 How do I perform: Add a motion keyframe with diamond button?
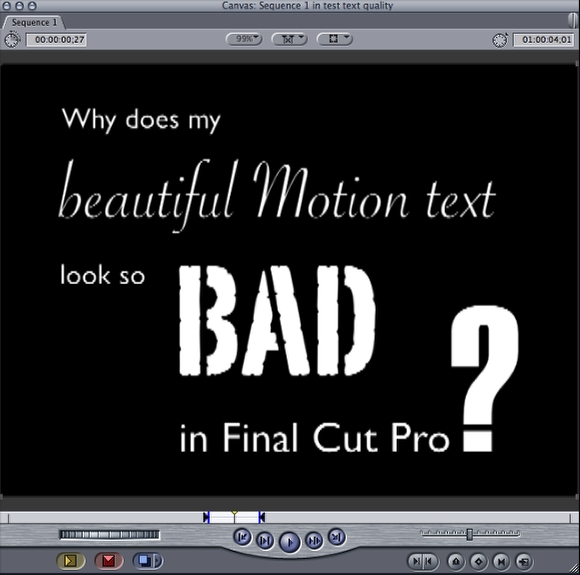[478, 562]
